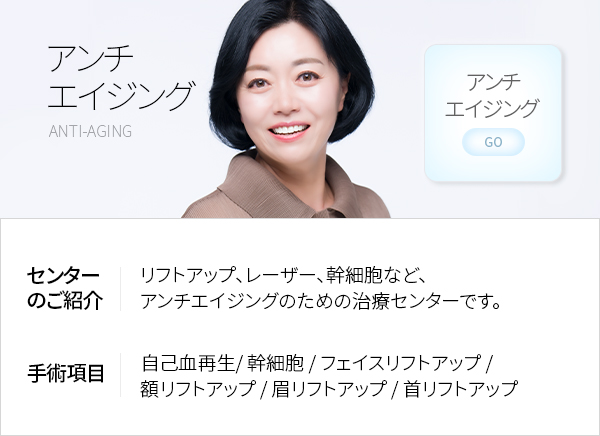Click the 手術項目 section label
600x436 pixels.
point(65,374)
